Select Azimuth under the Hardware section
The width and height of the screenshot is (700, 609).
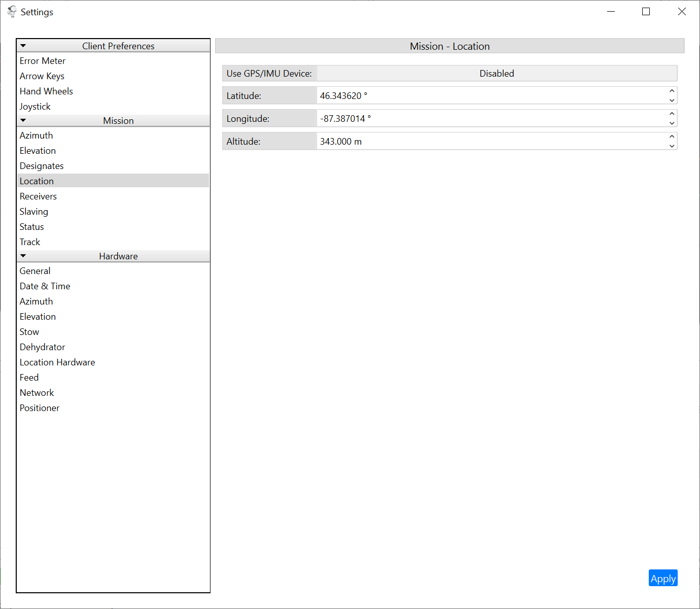click(113, 301)
